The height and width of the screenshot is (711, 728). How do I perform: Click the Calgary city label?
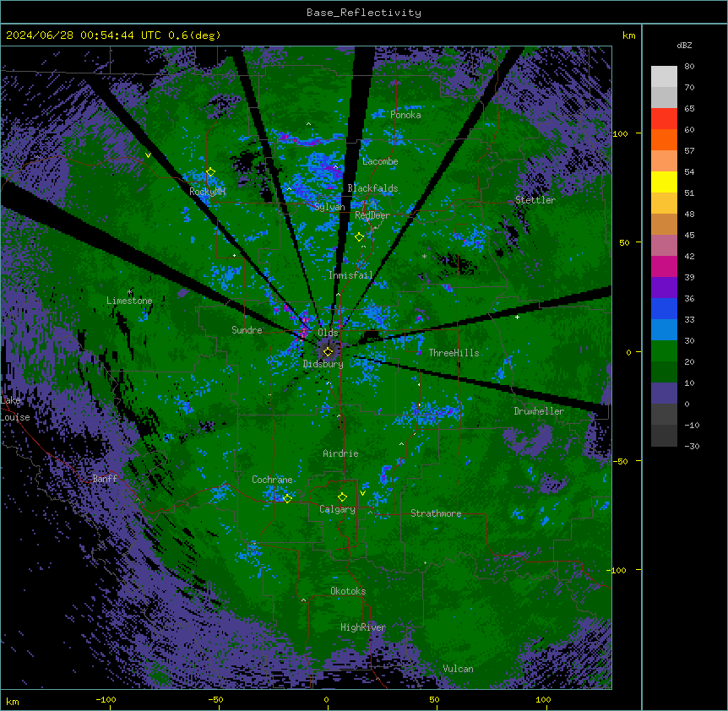[x=337, y=509]
